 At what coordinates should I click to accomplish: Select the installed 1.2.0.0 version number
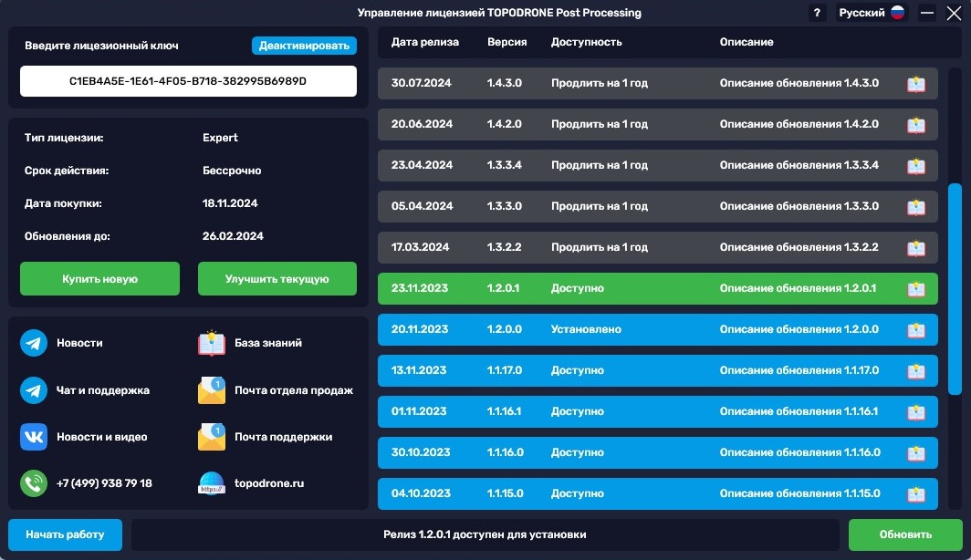504,329
